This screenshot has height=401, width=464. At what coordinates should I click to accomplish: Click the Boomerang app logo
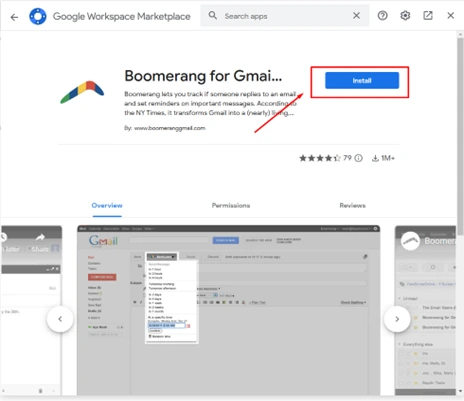click(82, 92)
